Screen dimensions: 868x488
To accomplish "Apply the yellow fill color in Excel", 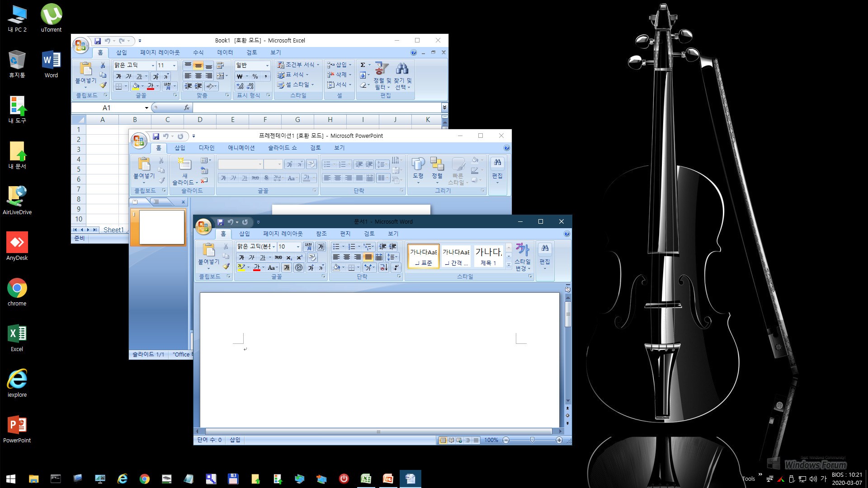I will [x=136, y=86].
